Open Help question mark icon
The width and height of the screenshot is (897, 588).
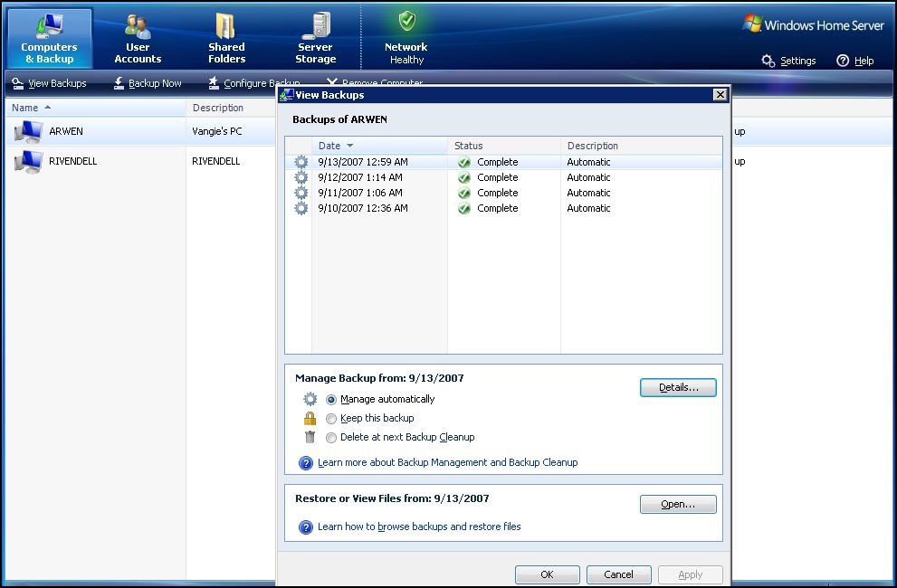(x=843, y=61)
